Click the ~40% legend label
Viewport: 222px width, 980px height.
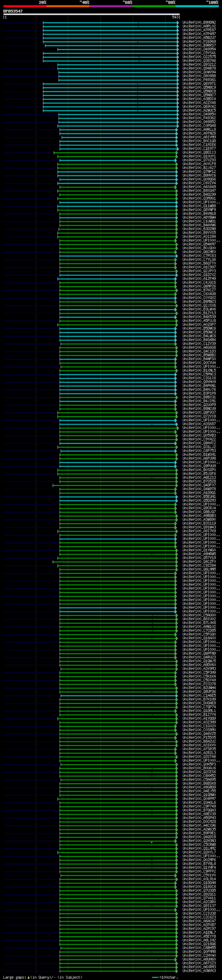(x=84, y=2)
